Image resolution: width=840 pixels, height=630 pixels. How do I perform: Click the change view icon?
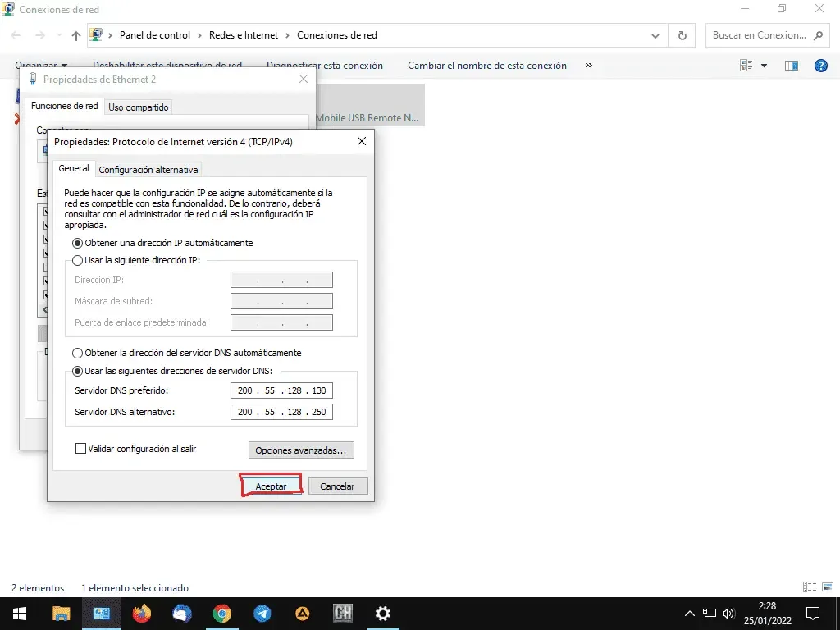tap(746, 66)
